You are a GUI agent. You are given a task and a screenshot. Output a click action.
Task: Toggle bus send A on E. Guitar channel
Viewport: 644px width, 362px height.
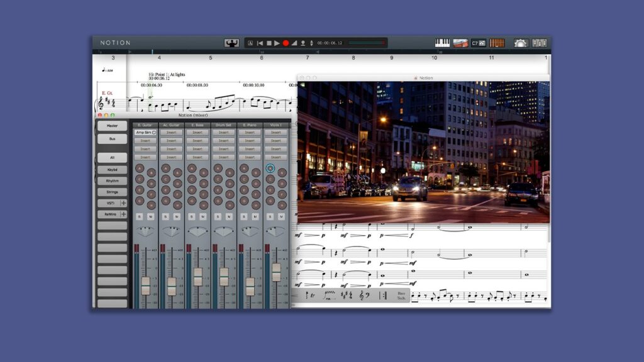(x=140, y=168)
